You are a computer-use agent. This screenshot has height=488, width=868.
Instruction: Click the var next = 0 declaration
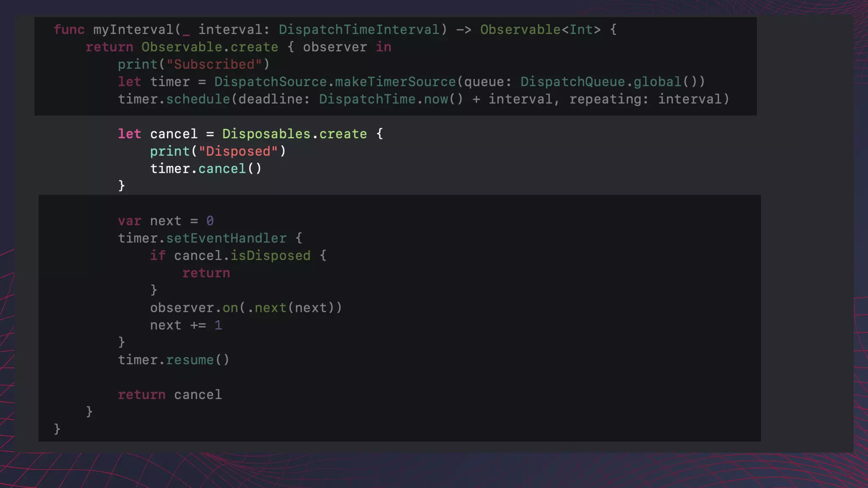tap(166, 221)
